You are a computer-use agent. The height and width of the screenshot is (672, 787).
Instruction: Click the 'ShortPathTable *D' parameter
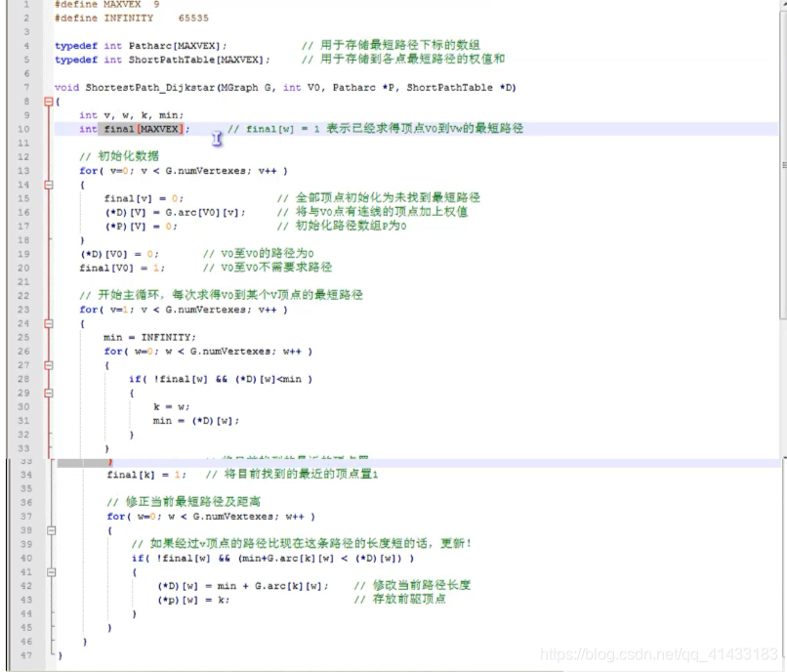(459, 87)
